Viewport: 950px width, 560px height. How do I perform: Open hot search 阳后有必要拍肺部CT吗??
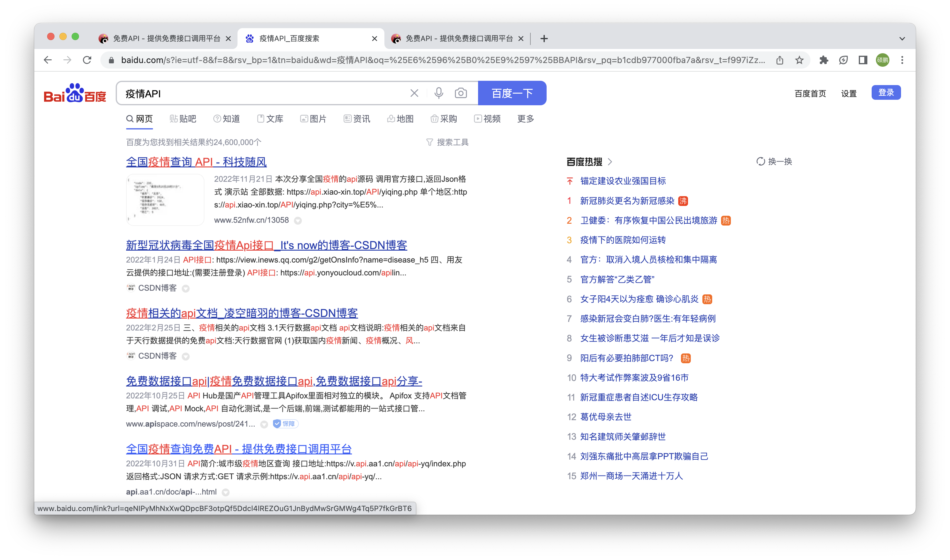(x=626, y=358)
